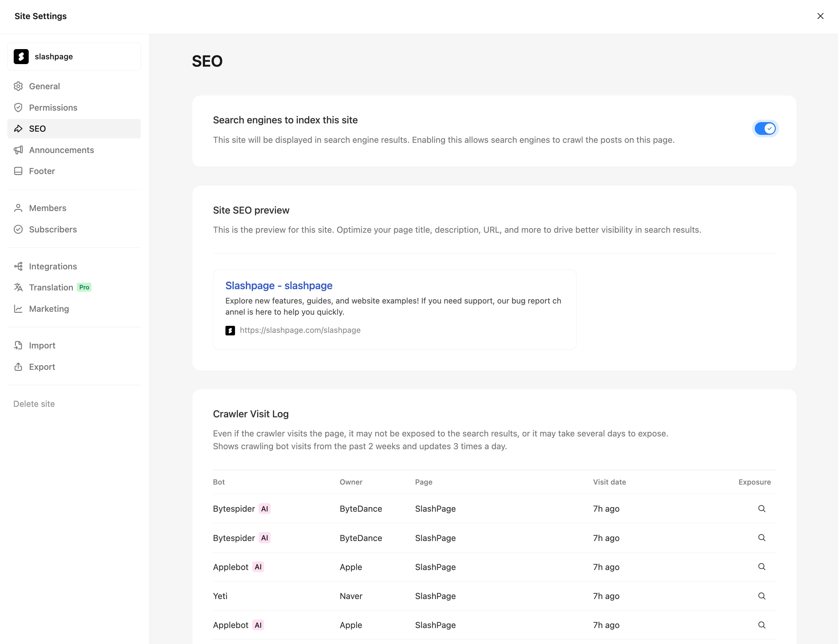Toggle search engine indexing switch
Viewport: 838px width, 644px height.
tap(765, 129)
